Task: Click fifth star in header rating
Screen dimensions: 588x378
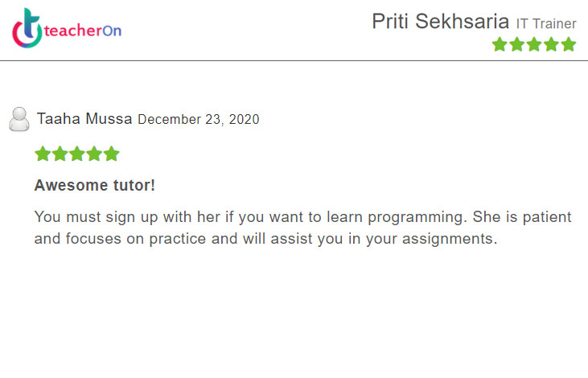Action: tap(569, 44)
